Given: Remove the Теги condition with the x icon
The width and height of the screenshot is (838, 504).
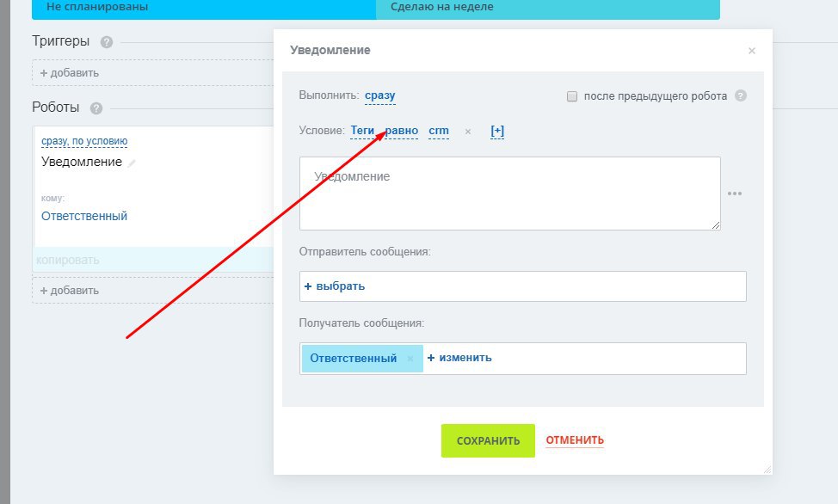Looking at the screenshot, I should 468,131.
